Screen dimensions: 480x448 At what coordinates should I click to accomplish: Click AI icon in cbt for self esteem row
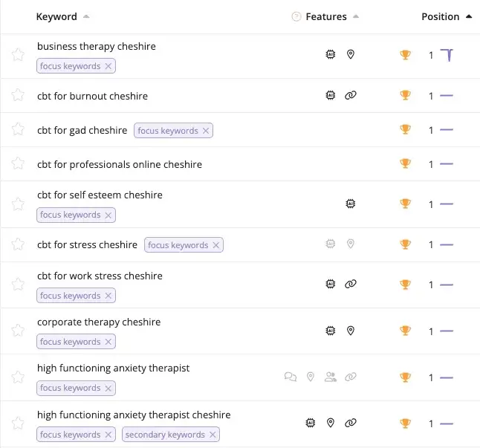point(351,204)
